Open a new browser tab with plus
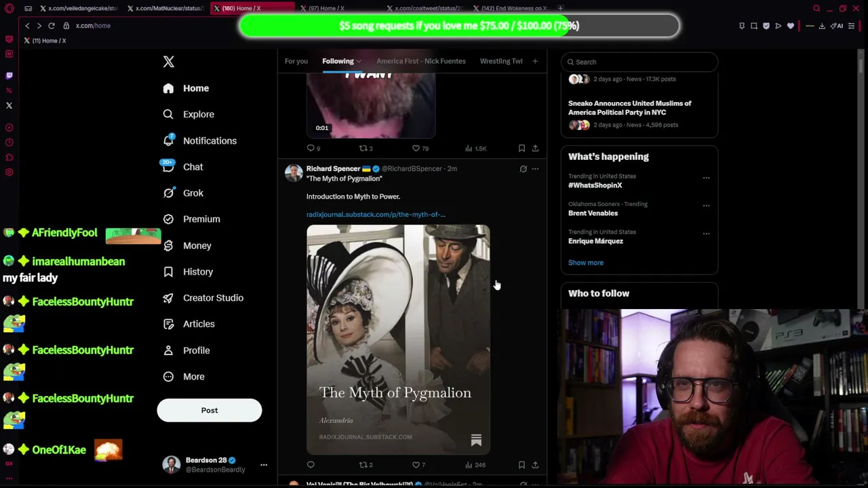The width and height of the screenshot is (868, 488). point(560,8)
